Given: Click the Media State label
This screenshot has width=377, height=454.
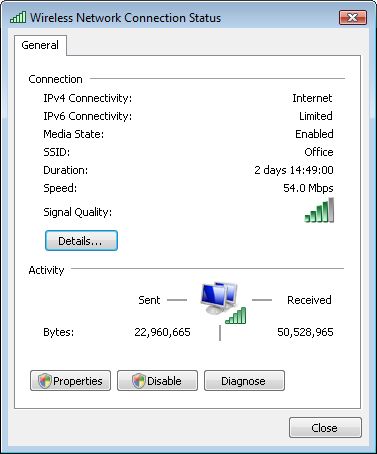Looking at the screenshot, I should click(74, 134).
